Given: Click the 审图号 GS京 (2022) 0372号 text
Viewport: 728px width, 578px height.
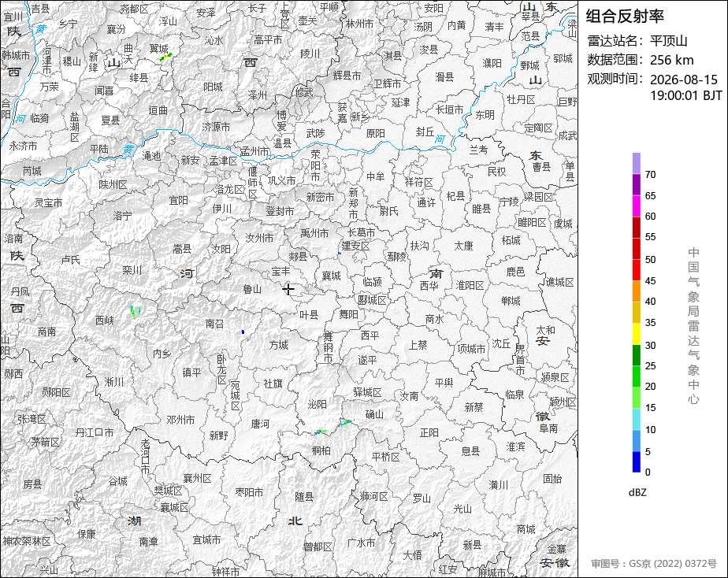Looking at the screenshot, I should pos(654,564).
